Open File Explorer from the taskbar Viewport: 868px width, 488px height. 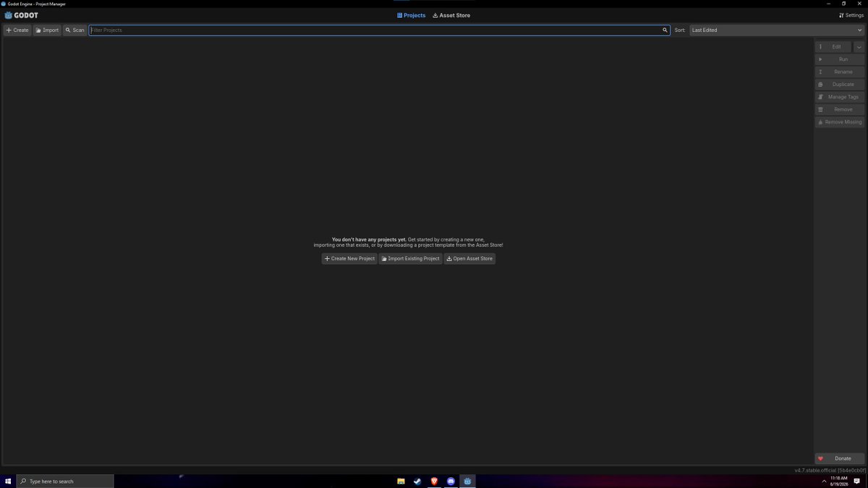pyautogui.click(x=401, y=481)
